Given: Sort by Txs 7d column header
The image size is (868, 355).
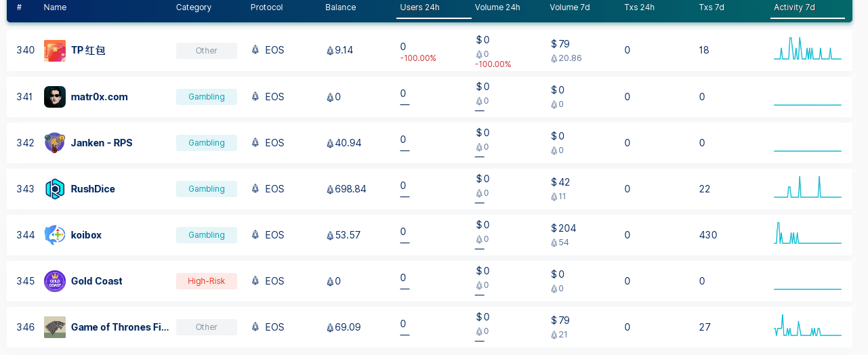Looking at the screenshot, I should click(711, 7).
